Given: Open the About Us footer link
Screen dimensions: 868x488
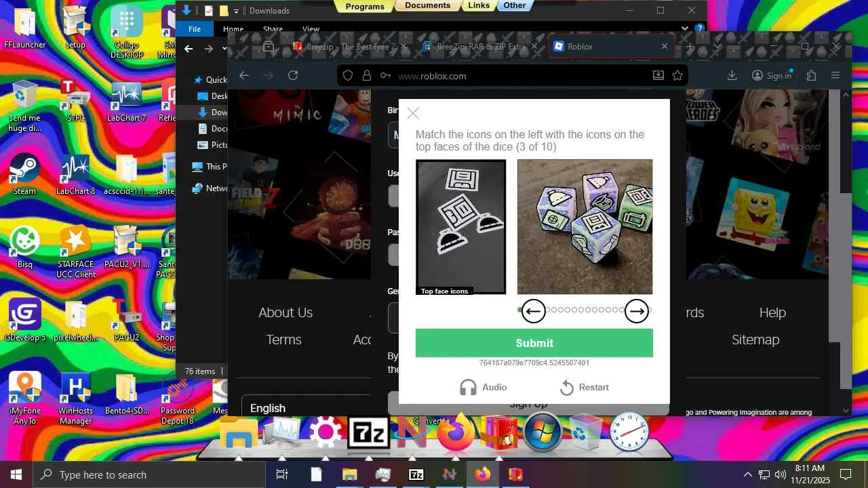Looking at the screenshot, I should point(285,312).
